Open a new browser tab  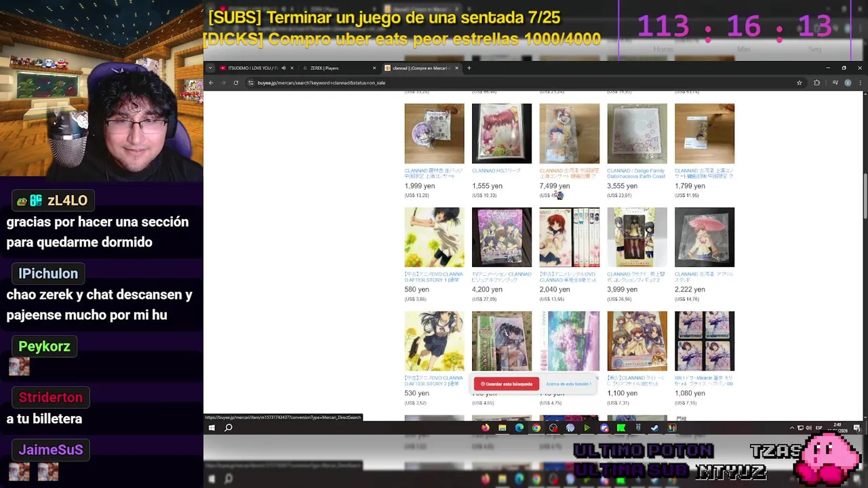[x=469, y=68]
